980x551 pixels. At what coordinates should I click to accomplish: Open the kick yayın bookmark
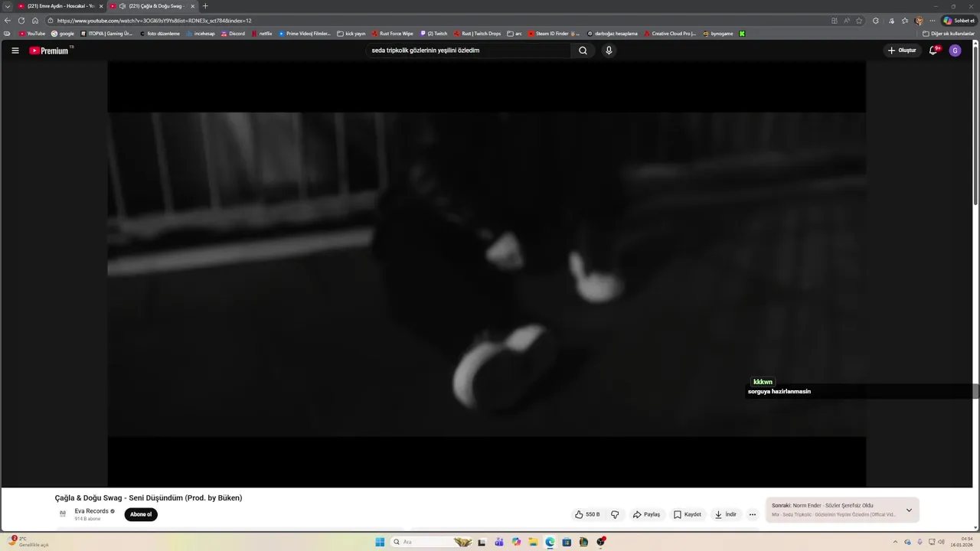[351, 34]
